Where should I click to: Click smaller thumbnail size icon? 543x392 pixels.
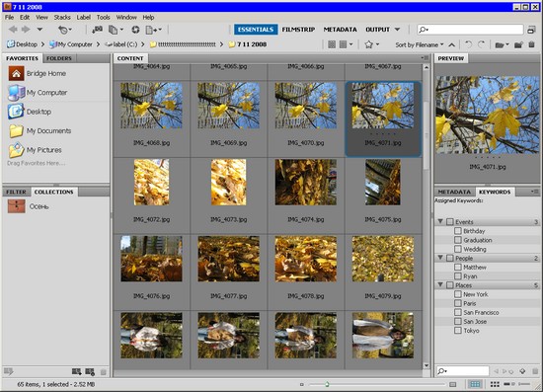[302, 384]
